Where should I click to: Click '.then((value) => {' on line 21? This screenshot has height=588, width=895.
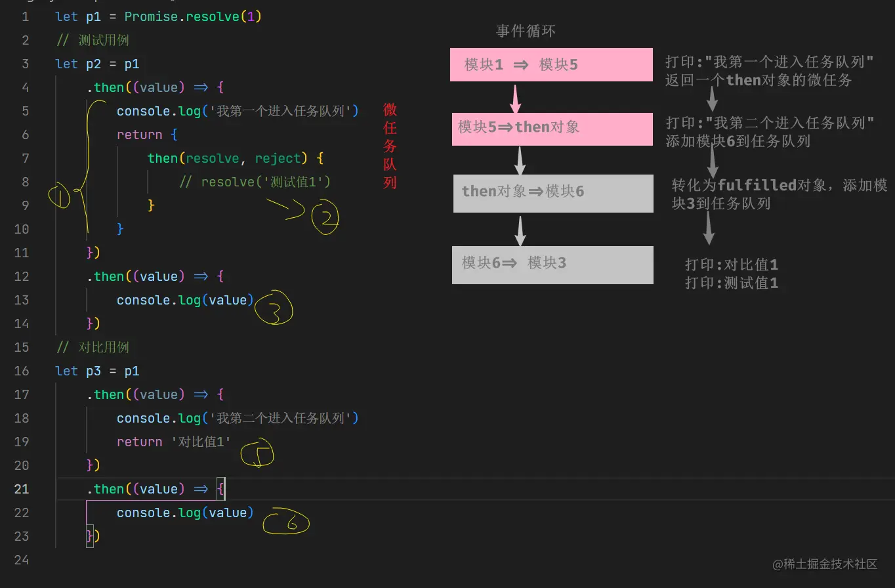click(x=156, y=489)
